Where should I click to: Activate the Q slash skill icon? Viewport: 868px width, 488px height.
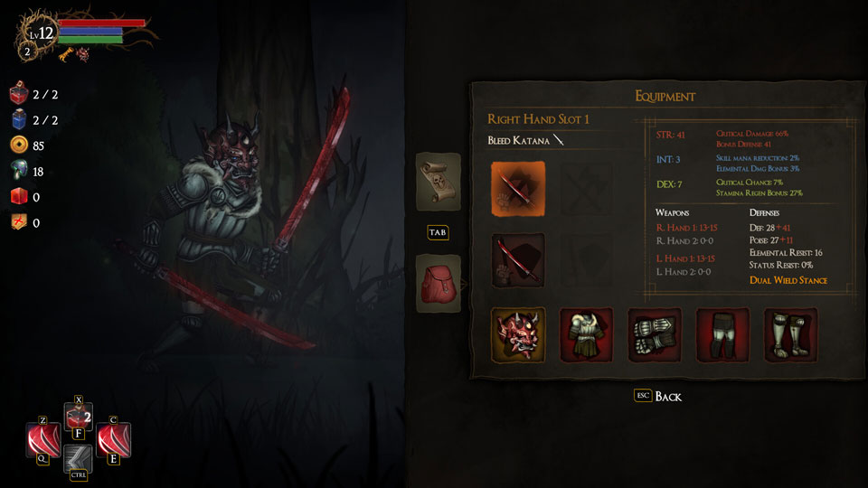tap(43, 440)
